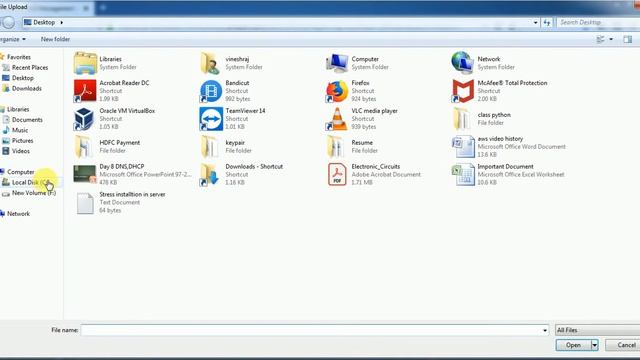Click inside the File name input field
The width and height of the screenshot is (640, 360).
pos(315,330)
